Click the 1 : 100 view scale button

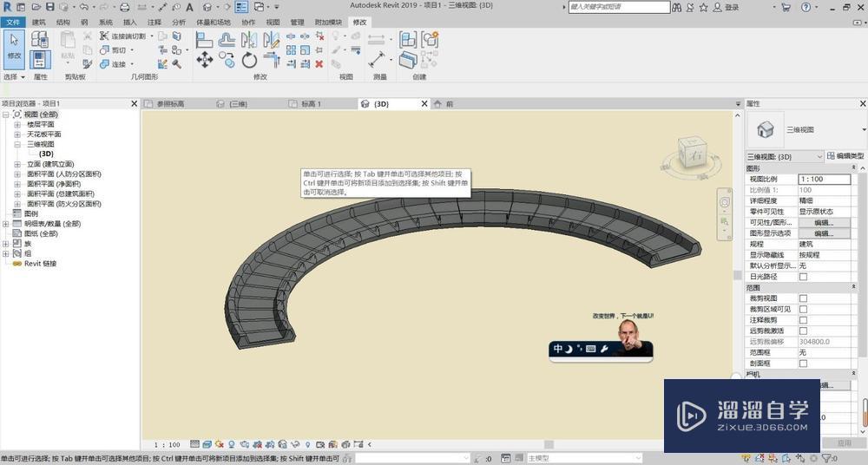coord(168,444)
